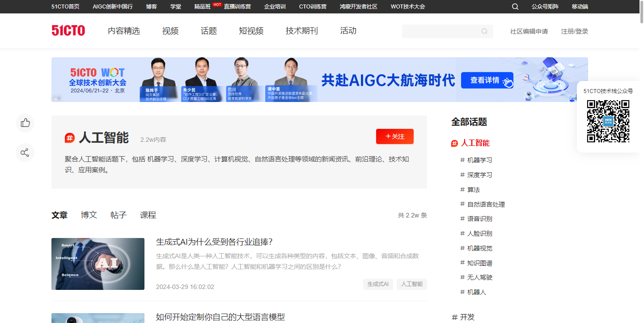Open 短视频 in main navigation

pos(251,31)
